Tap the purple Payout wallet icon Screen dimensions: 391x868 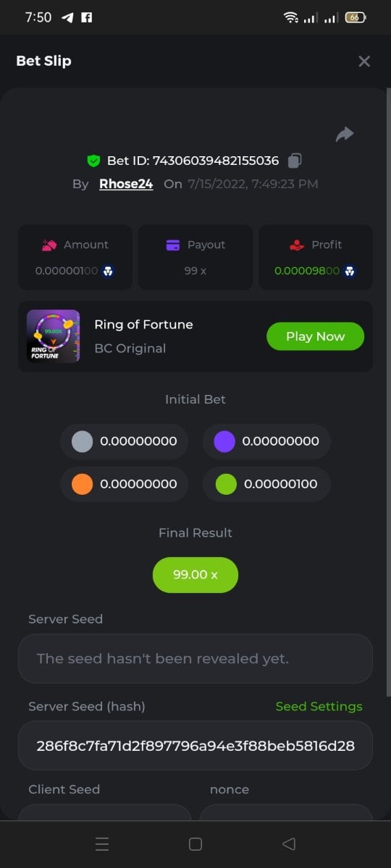point(173,245)
